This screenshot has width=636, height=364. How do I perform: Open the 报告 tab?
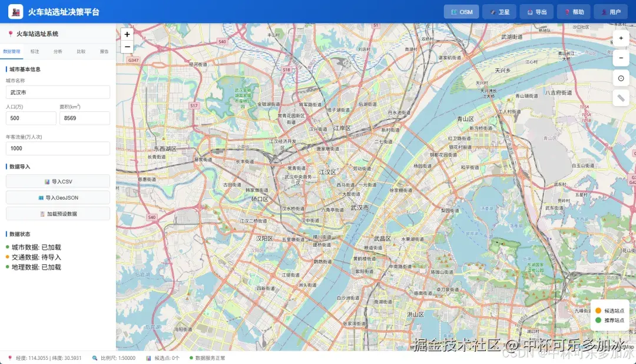104,51
